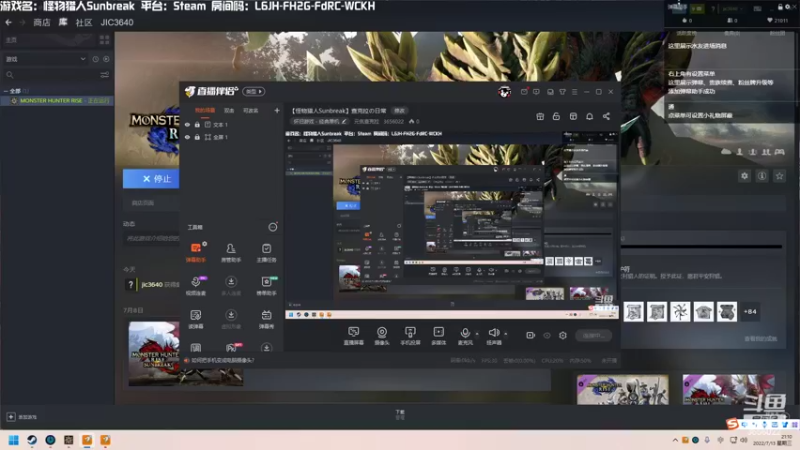Toggle visibility eye for 文本 1 source

click(187, 124)
